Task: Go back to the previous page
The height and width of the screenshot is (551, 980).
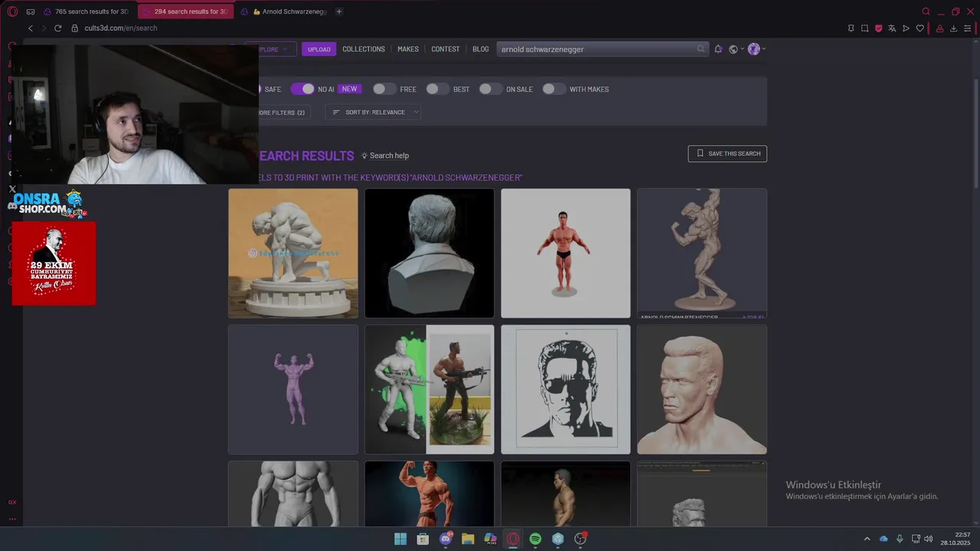Action: tap(31, 28)
